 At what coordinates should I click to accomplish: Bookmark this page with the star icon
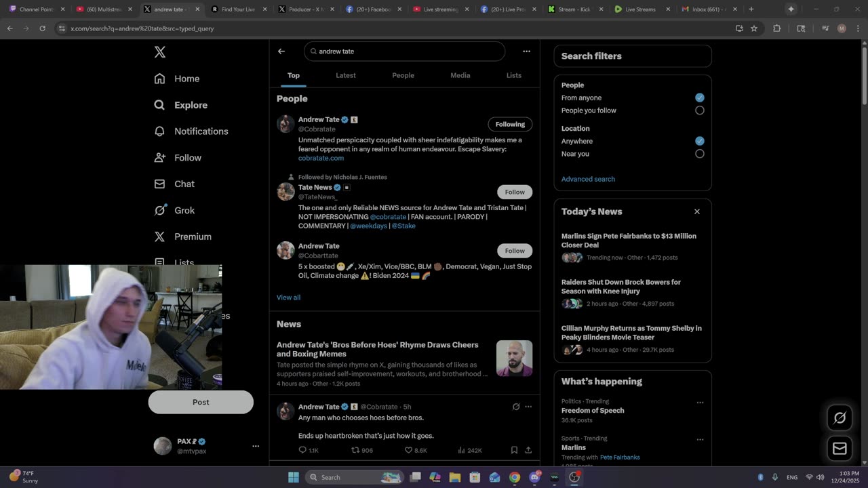pyautogui.click(x=754, y=28)
